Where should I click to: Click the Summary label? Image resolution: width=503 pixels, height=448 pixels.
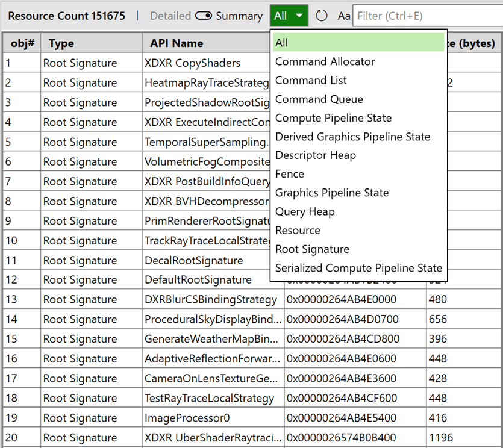coord(239,16)
